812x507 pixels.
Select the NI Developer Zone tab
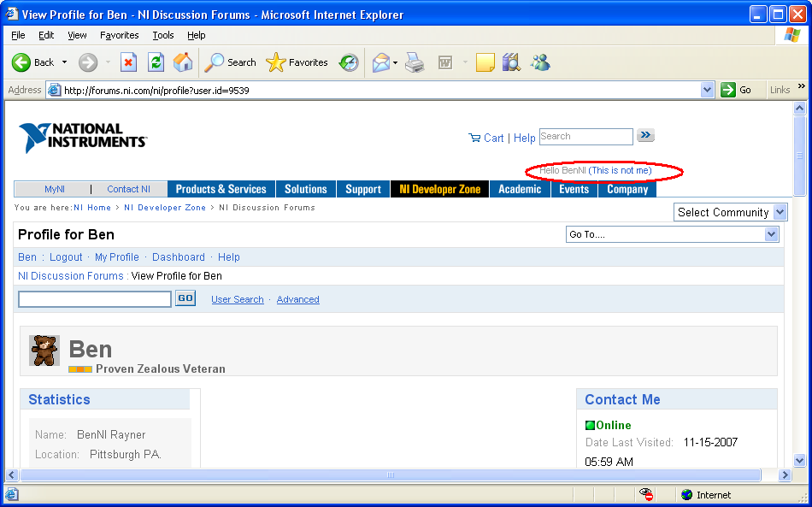[x=439, y=189]
